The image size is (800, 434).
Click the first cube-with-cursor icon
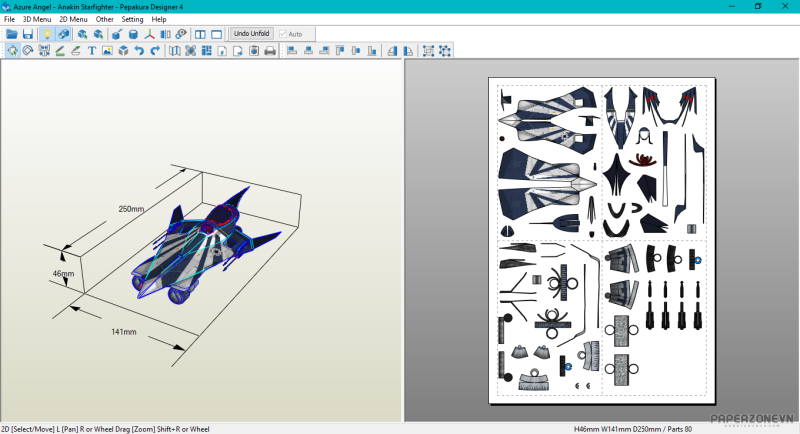(82, 34)
